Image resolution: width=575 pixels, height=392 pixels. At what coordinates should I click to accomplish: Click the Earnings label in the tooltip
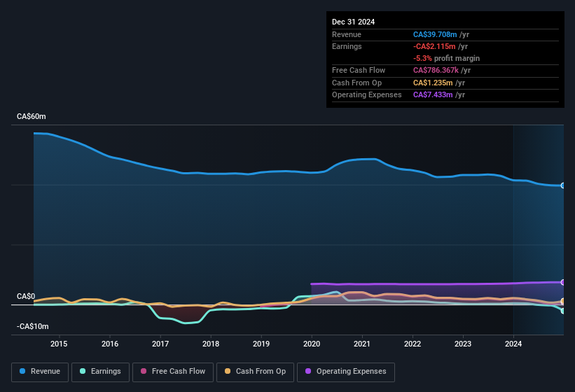pyautogui.click(x=347, y=46)
